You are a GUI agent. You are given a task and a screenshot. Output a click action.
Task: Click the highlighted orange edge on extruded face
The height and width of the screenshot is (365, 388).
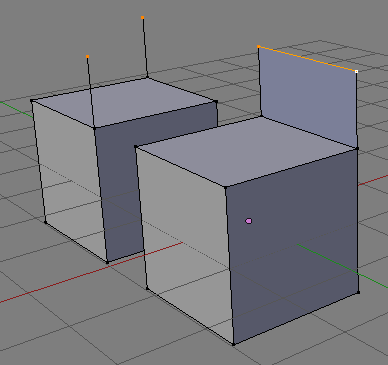pos(307,59)
